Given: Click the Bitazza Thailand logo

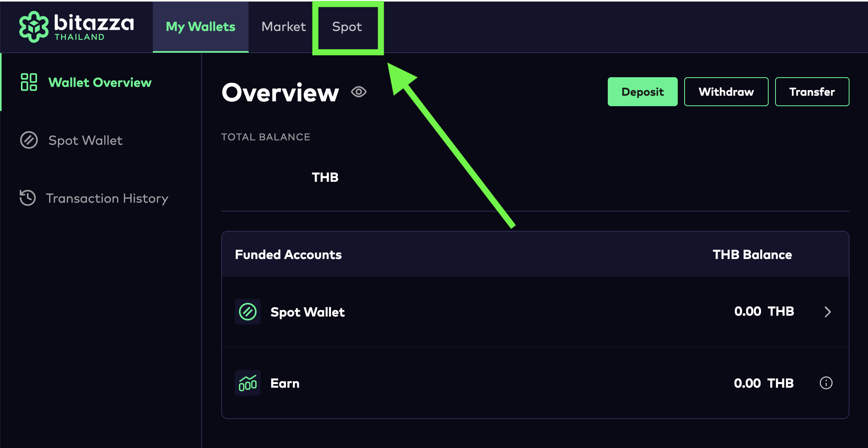Looking at the screenshot, I should pos(76,27).
